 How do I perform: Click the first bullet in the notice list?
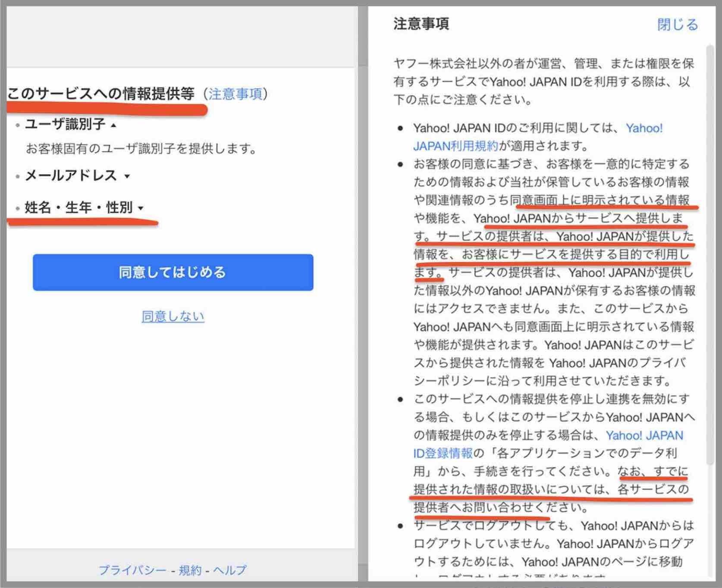(401, 128)
